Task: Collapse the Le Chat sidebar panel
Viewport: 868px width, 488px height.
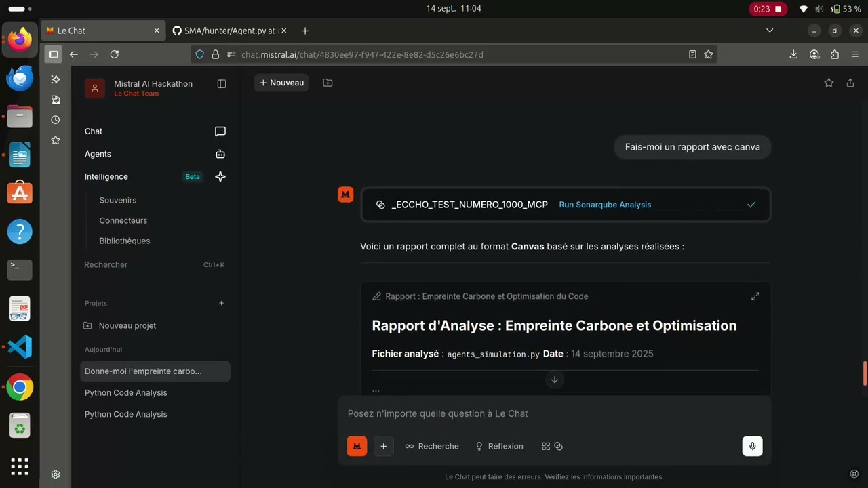Action: 222,84
